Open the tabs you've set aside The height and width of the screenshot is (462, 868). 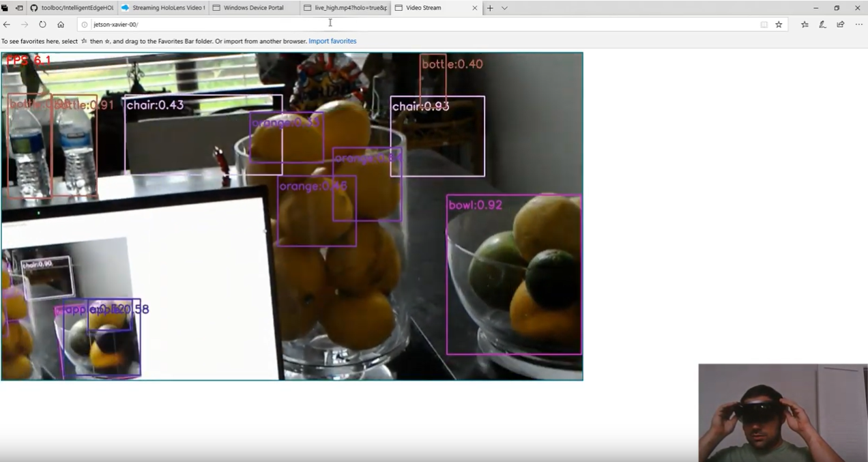[x=5, y=8]
